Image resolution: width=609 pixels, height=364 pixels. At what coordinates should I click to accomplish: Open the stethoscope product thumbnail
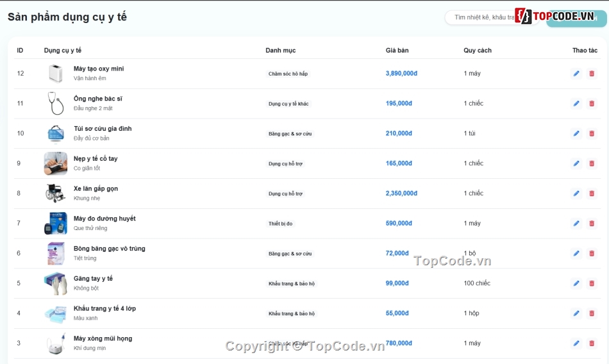[x=56, y=103]
